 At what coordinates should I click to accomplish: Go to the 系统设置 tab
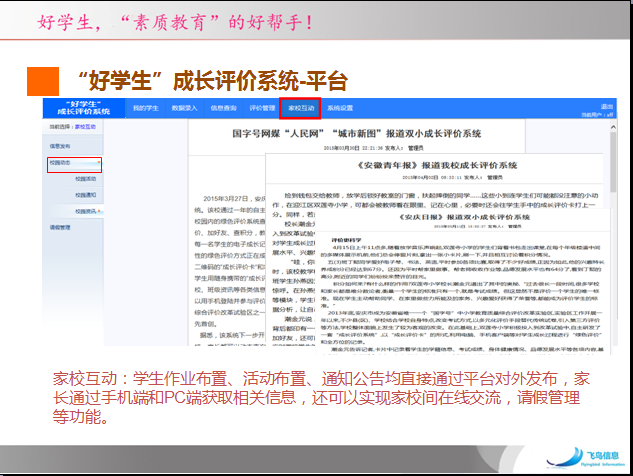[x=340, y=107]
